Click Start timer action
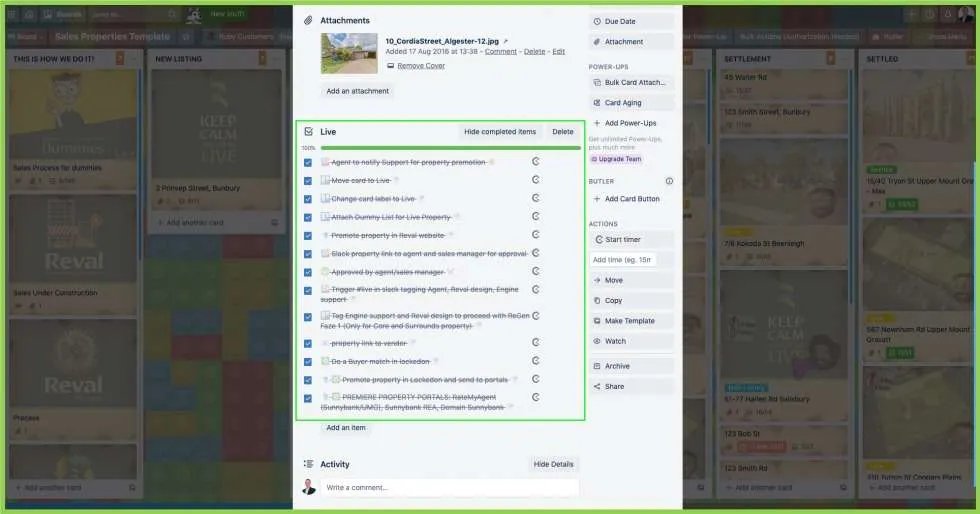This screenshot has width=980, height=514. pos(631,239)
